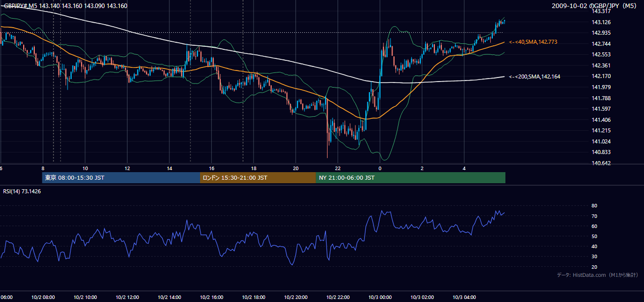Viewport: 644px width, 302px height.
Task: Click the bottom time label 10/3 04:00
Action: 464,297
